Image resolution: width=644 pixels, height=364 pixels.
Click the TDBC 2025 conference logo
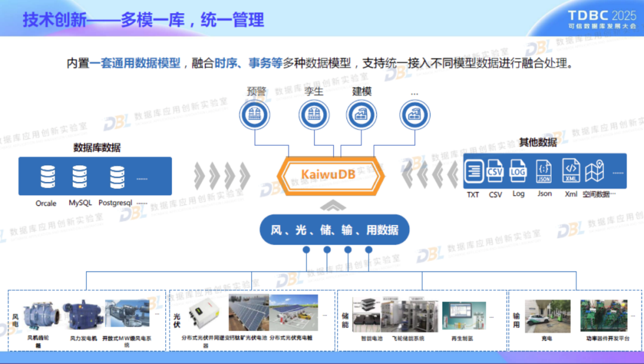pyautogui.click(x=602, y=19)
